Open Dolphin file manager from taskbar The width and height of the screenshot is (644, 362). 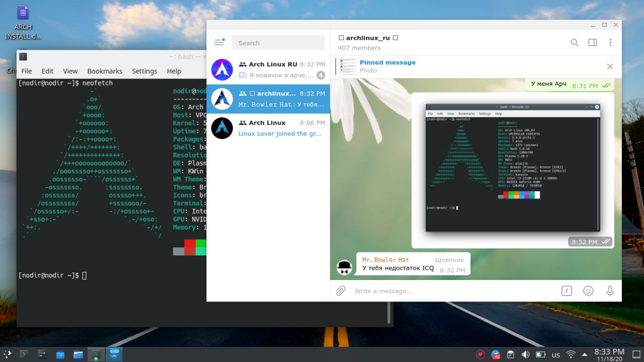(78, 354)
